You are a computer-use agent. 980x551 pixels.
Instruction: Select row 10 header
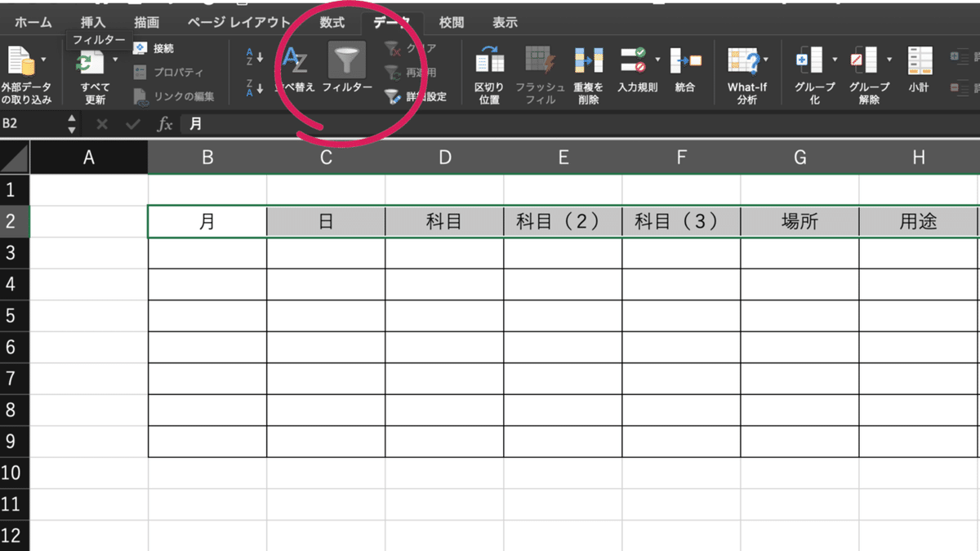point(15,472)
